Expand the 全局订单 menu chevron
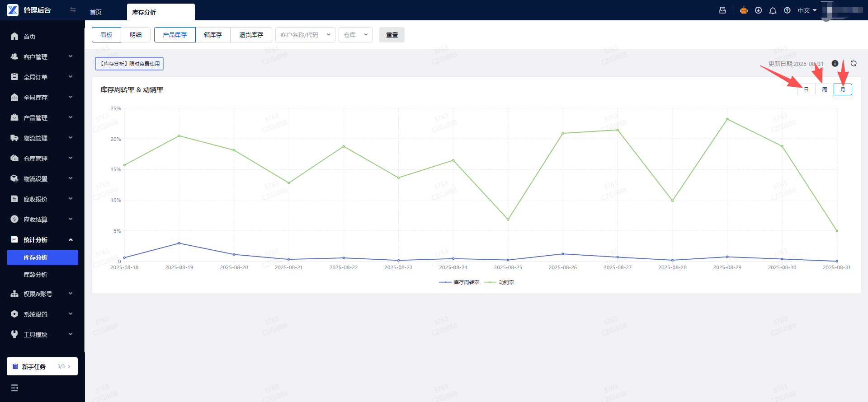The width and height of the screenshot is (868, 402). (x=71, y=77)
